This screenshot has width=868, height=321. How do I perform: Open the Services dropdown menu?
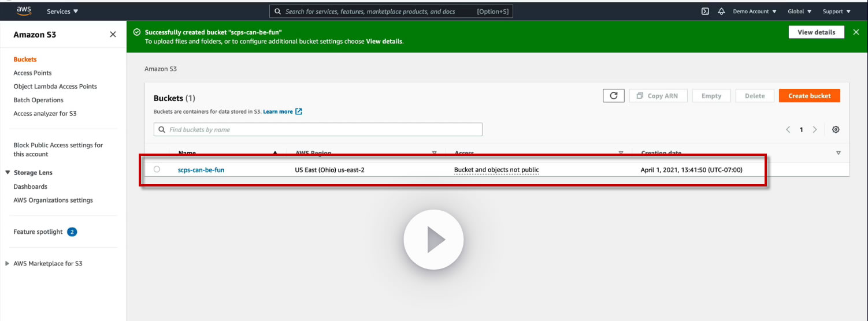tap(62, 12)
